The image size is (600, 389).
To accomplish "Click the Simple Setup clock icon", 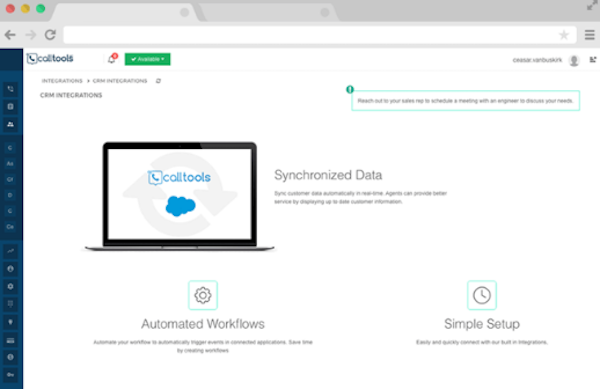I will pyautogui.click(x=482, y=295).
